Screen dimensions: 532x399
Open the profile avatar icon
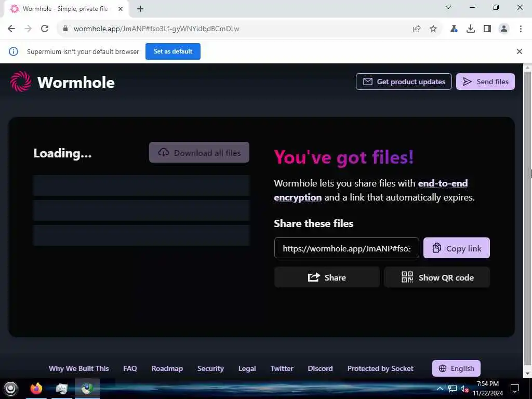(504, 29)
